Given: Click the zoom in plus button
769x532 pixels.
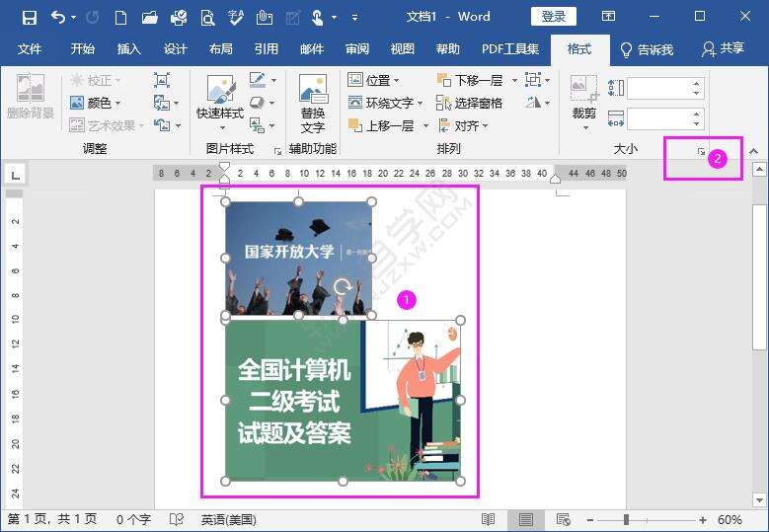Looking at the screenshot, I should [703, 520].
